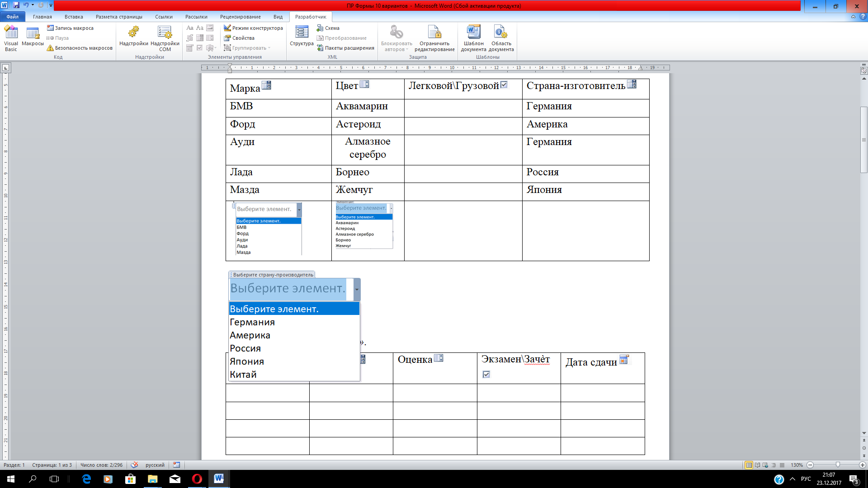Screen dimensions: 868x488
Task: Click Цвет dropdown picture in table
Action: 364,225
